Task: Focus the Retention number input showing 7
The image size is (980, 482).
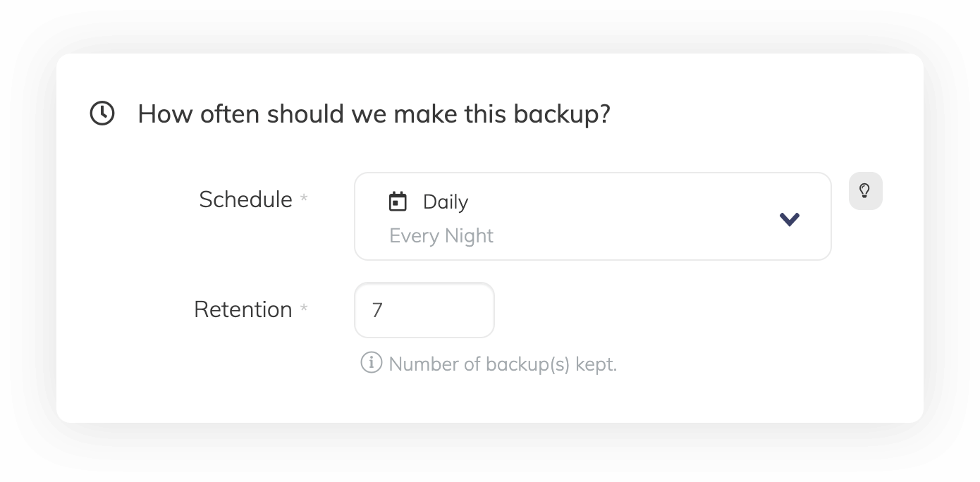Action: [x=424, y=310]
